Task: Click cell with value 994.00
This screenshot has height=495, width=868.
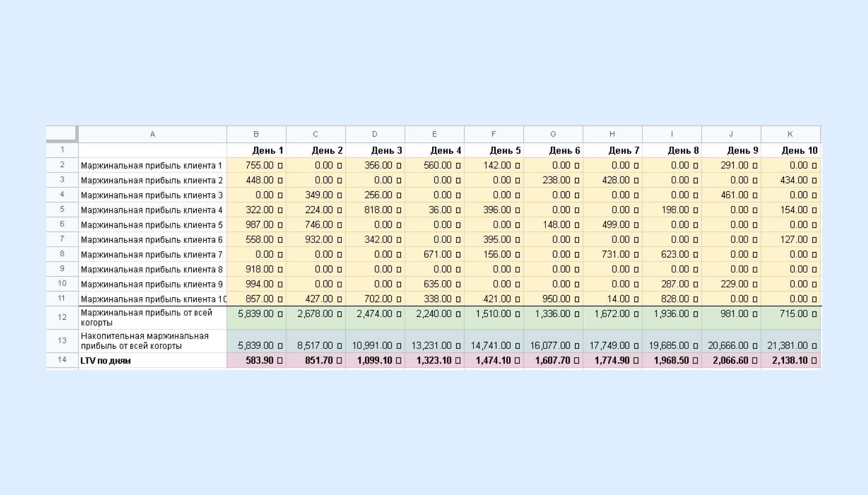Action: click(257, 284)
